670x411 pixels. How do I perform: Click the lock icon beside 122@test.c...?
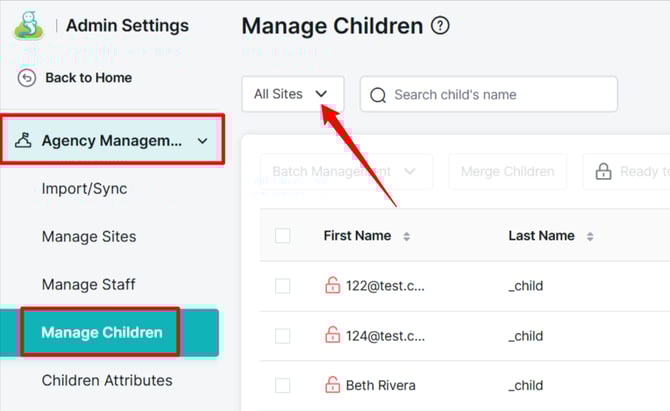[x=333, y=286]
